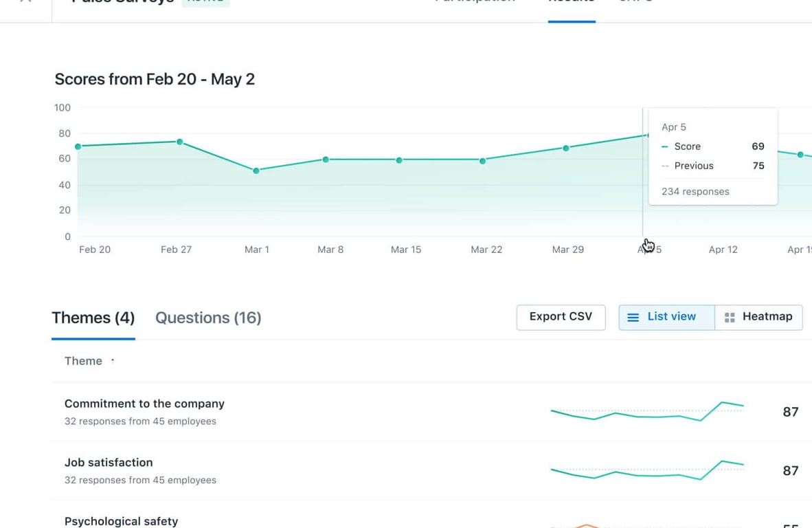Image resolution: width=812 pixels, height=528 pixels.
Task: Click the 100 label on the y-axis
Action: [x=62, y=108]
